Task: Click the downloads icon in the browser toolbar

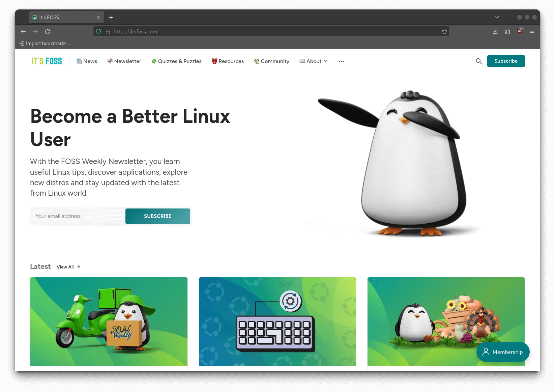Action: pos(495,31)
